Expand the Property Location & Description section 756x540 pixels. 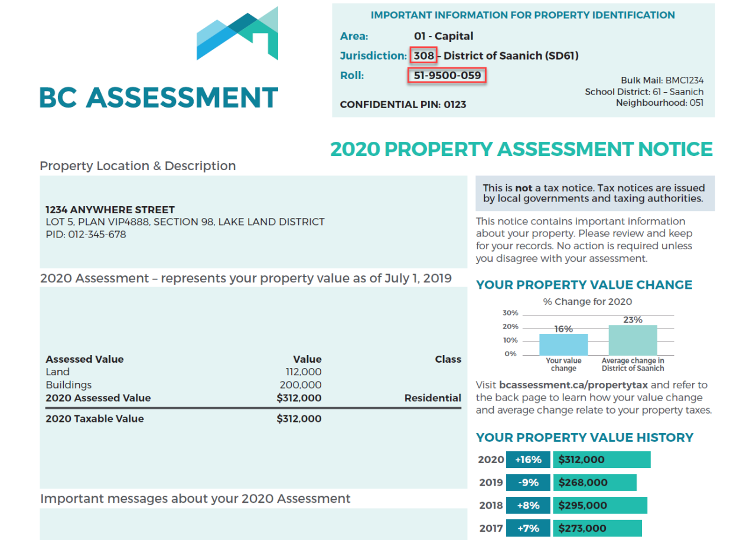(x=137, y=165)
